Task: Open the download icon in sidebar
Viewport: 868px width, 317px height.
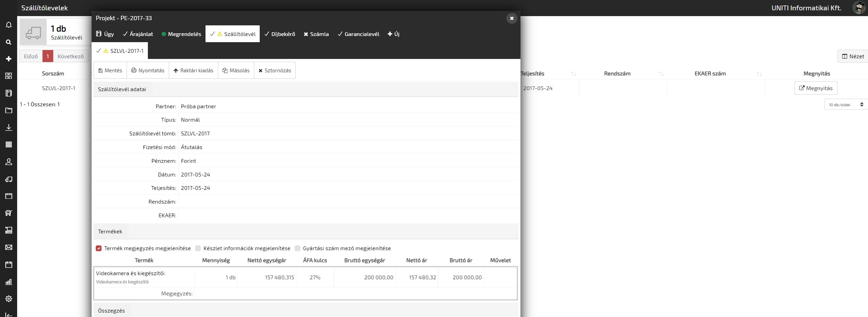Action: 9,127
